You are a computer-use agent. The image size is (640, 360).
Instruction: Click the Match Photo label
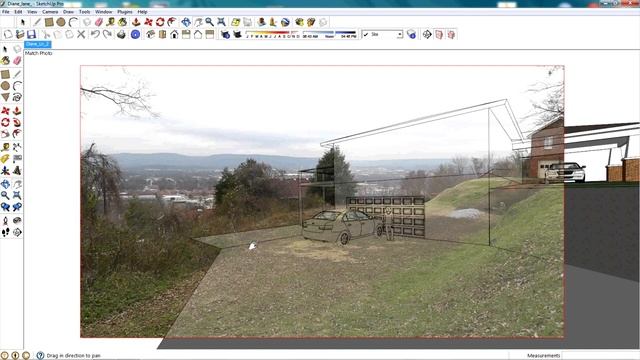(38, 53)
